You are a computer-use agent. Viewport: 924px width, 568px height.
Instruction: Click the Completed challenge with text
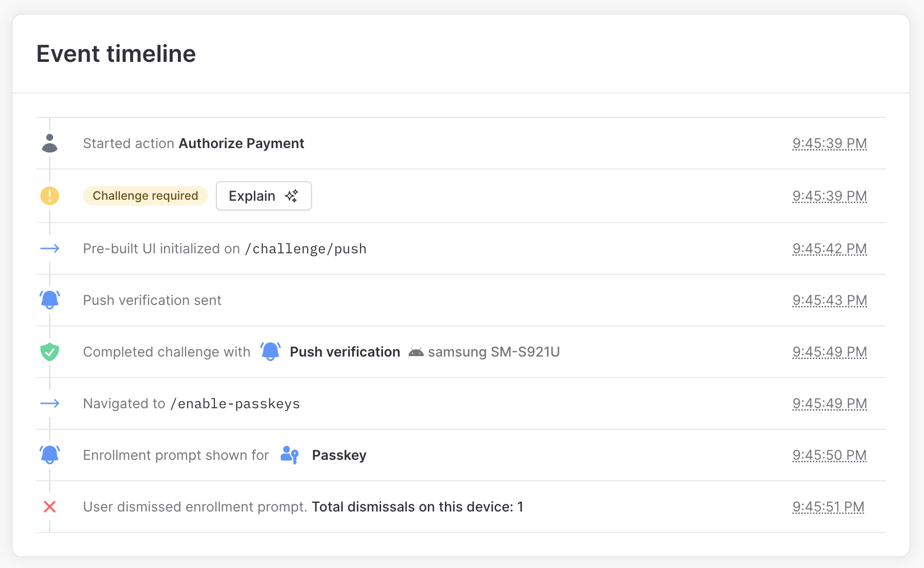(167, 352)
